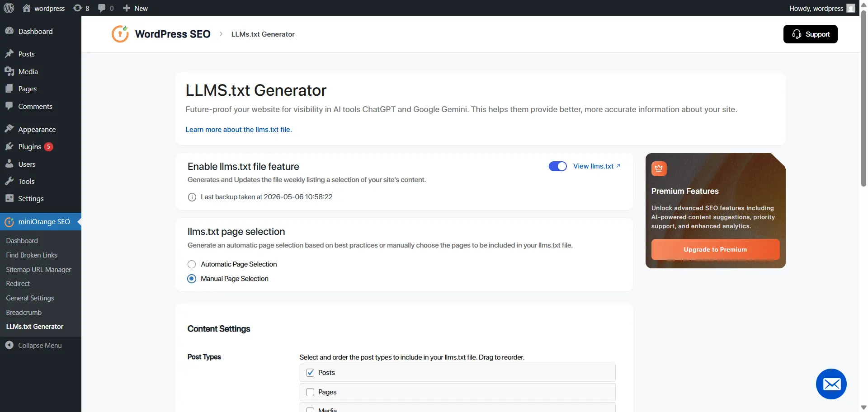Open the site home icon labeled wordpress

click(27, 8)
